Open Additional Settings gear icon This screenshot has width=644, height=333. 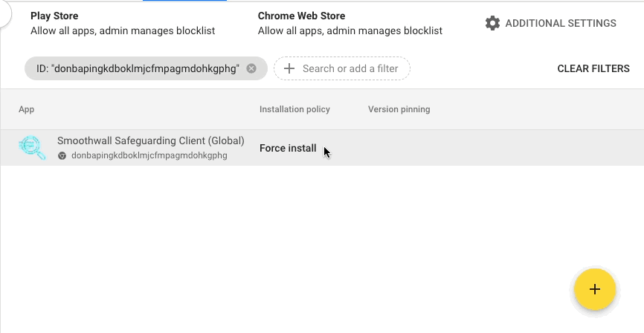pos(492,23)
